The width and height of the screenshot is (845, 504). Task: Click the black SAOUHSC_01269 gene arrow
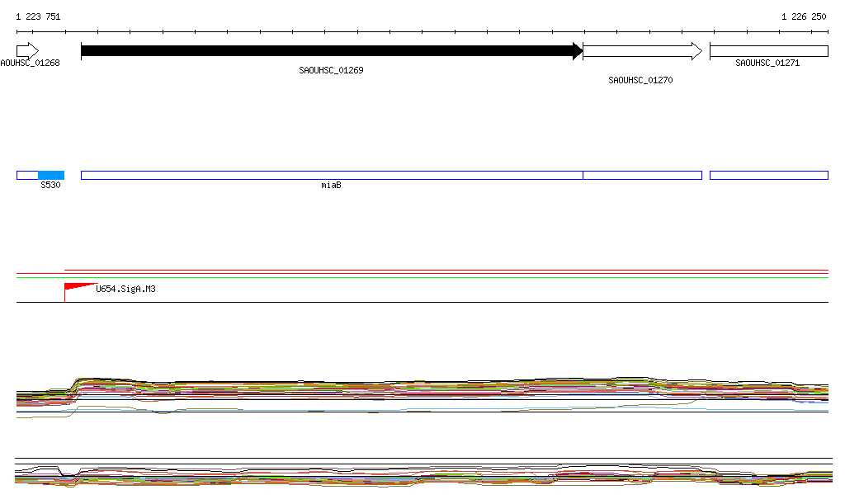330,51
